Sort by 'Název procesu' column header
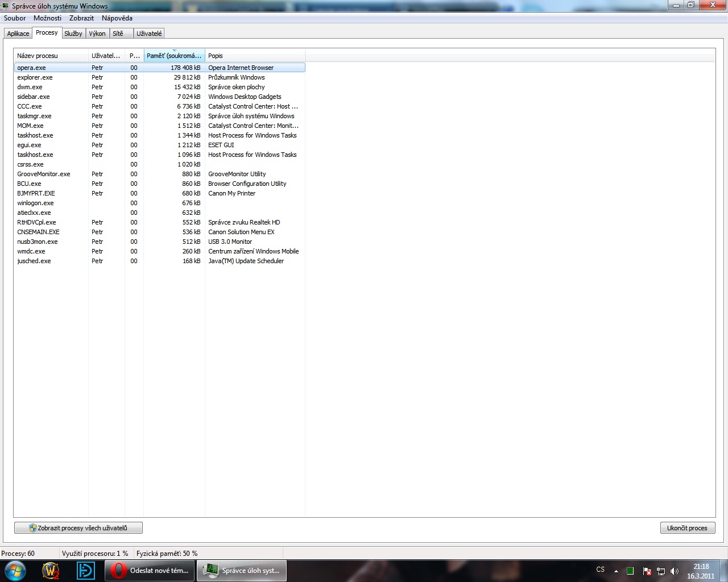 coord(51,56)
